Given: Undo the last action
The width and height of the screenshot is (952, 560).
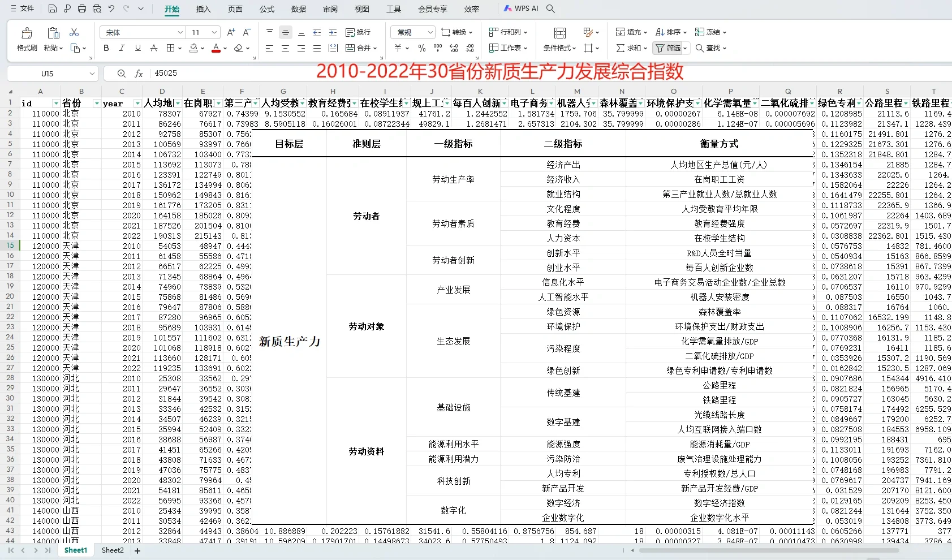Looking at the screenshot, I should pyautogui.click(x=111, y=8).
